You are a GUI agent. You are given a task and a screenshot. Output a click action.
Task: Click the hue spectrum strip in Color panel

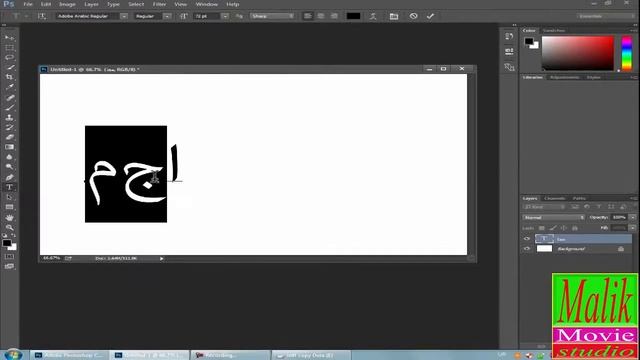[x=627, y=53]
